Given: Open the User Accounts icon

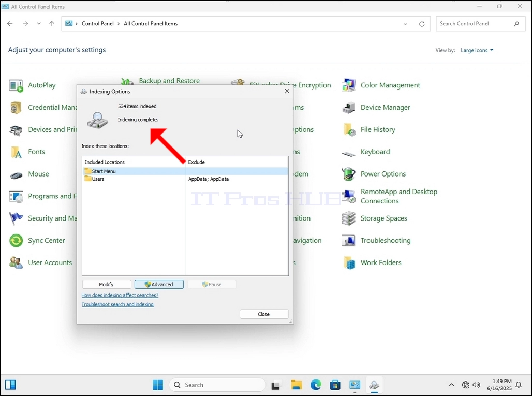Looking at the screenshot, I should [x=16, y=262].
